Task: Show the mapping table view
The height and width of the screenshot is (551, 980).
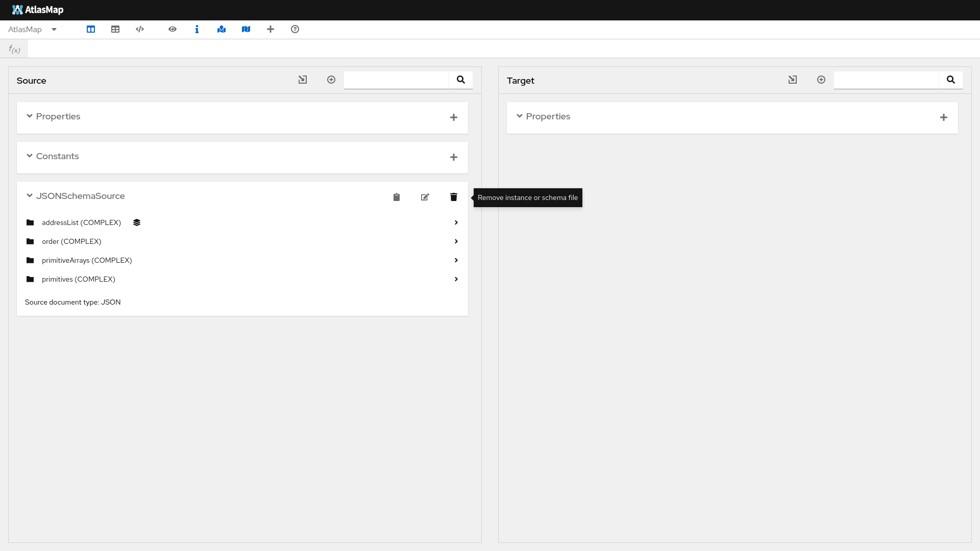Action: [115, 29]
